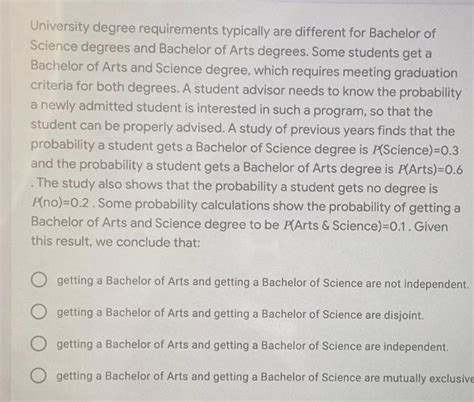
Task: Click the 'P(Arts)=0.6' expression
Action: click(430, 170)
